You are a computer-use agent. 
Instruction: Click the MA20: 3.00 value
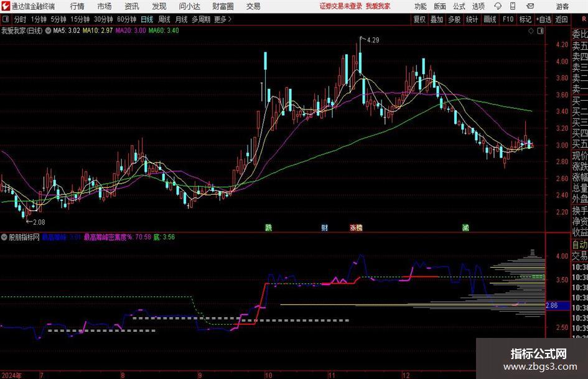[x=131, y=30]
